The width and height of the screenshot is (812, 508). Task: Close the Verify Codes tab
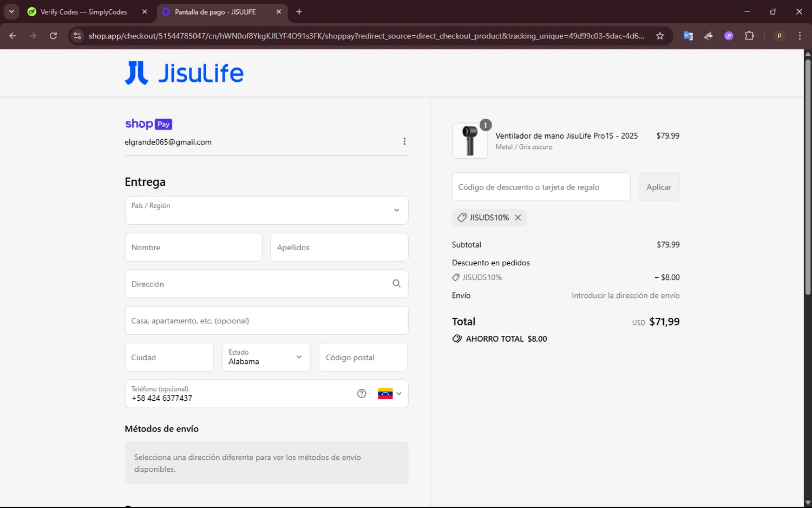[x=145, y=11]
